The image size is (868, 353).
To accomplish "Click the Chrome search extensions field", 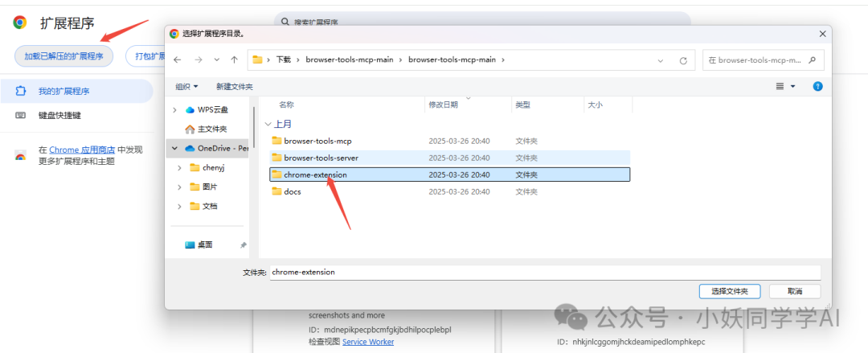I will (x=482, y=21).
